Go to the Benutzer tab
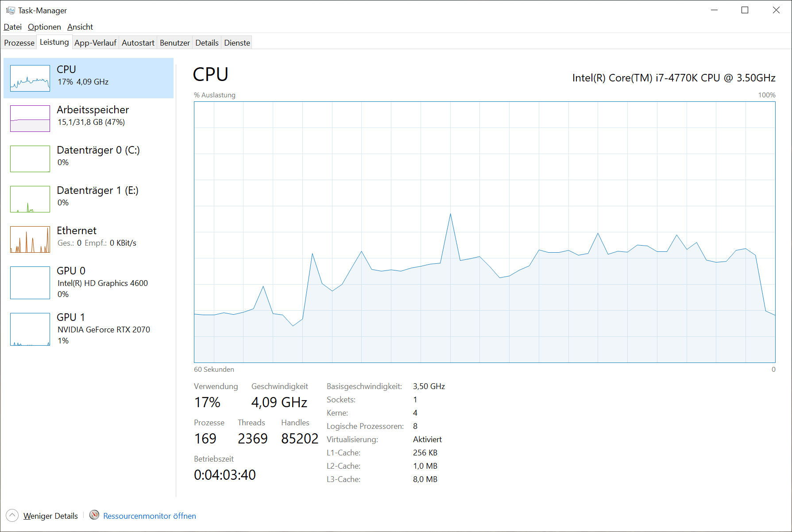This screenshot has width=792, height=532. pos(175,43)
